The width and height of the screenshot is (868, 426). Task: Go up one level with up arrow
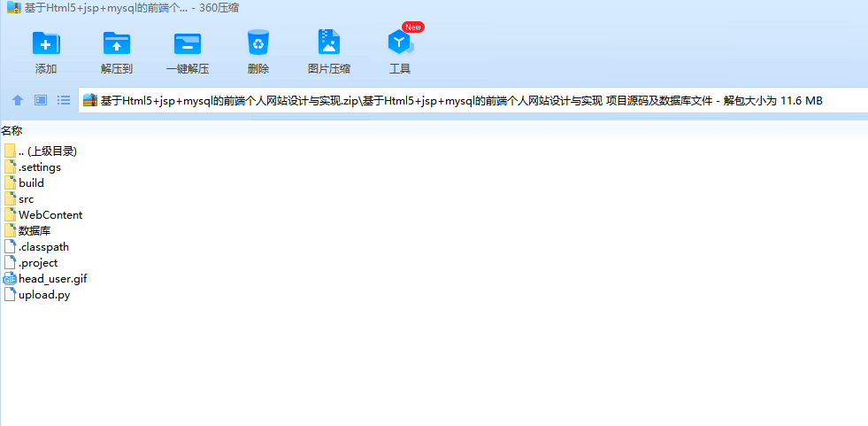[18, 100]
